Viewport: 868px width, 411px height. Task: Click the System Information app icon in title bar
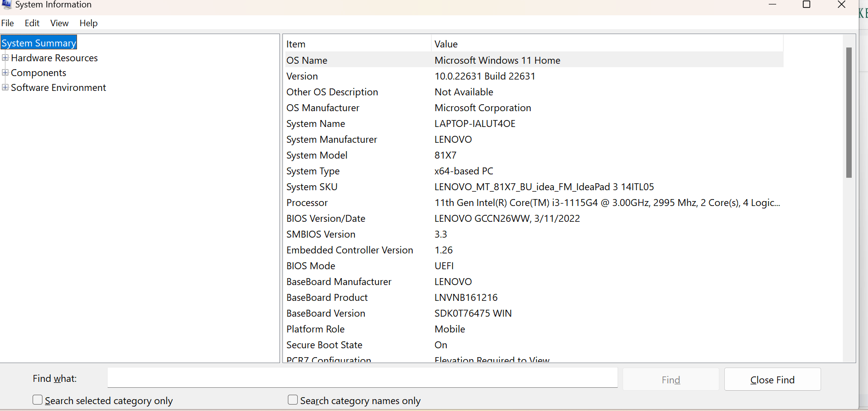point(6,4)
